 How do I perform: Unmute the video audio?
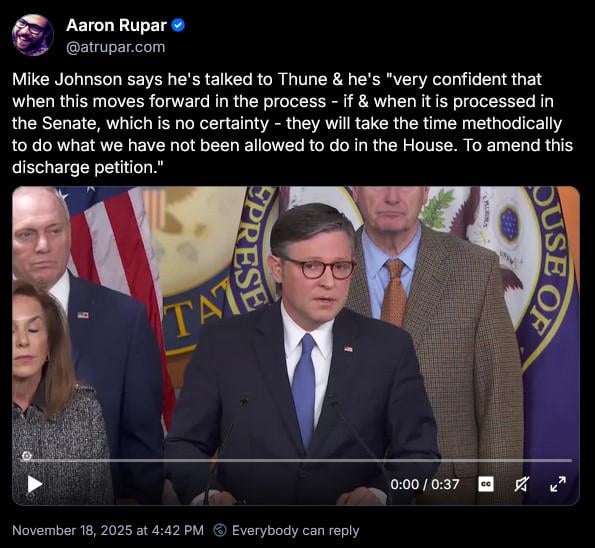[522, 484]
